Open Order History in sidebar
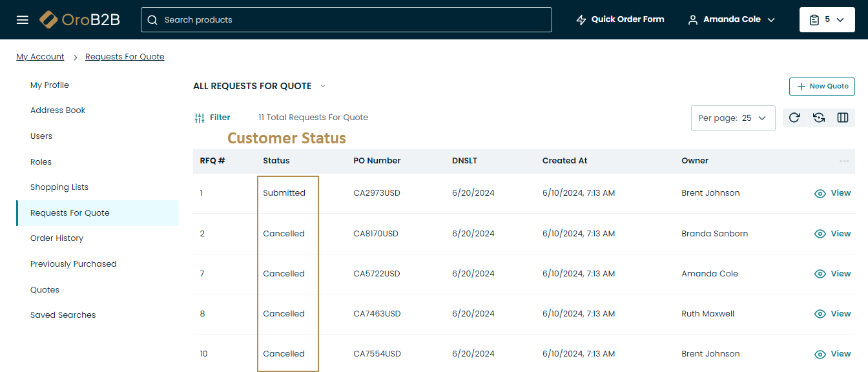868x372 pixels. coord(57,238)
